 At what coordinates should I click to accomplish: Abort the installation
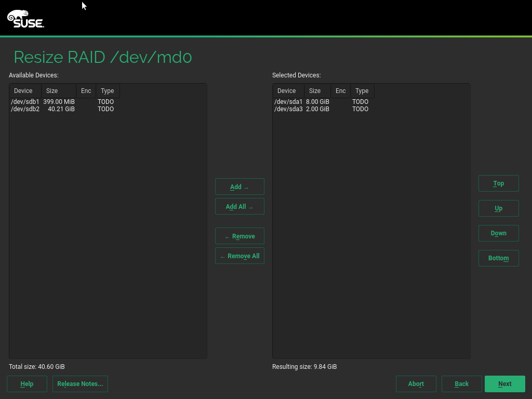pyautogui.click(x=416, y=384)
